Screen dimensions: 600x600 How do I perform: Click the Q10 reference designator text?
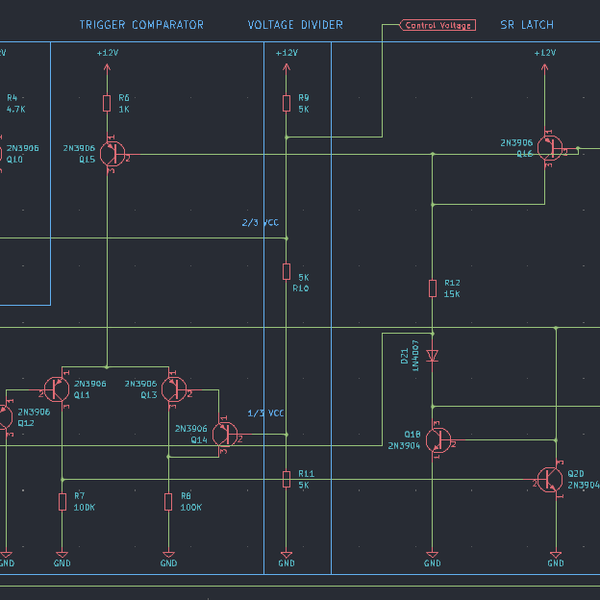(15, 160)
